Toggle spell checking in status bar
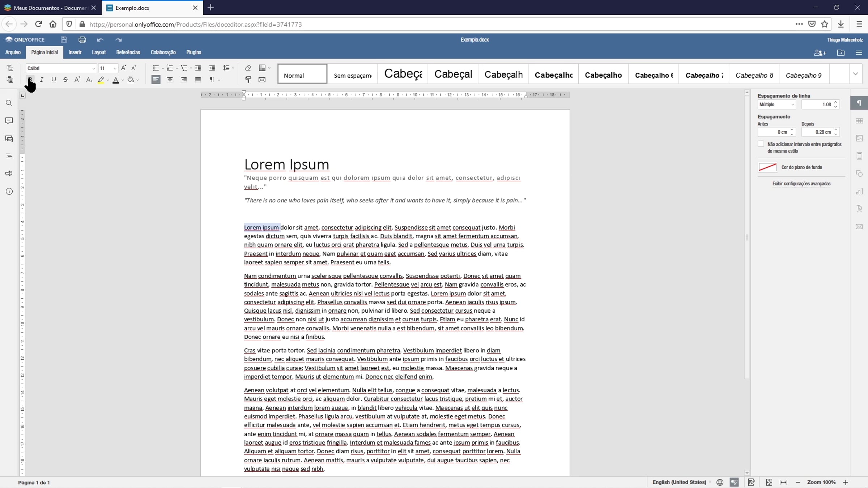 coord(734,482)
